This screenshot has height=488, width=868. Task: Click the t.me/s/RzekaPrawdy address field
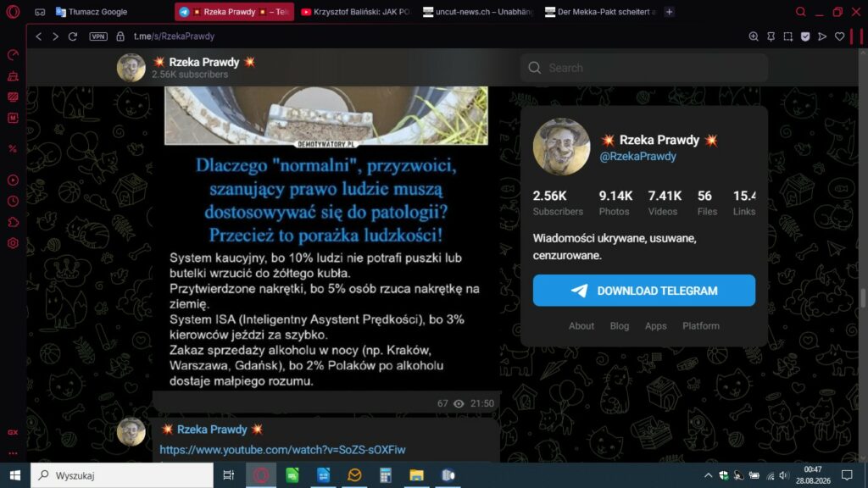[x=174, y=36]
